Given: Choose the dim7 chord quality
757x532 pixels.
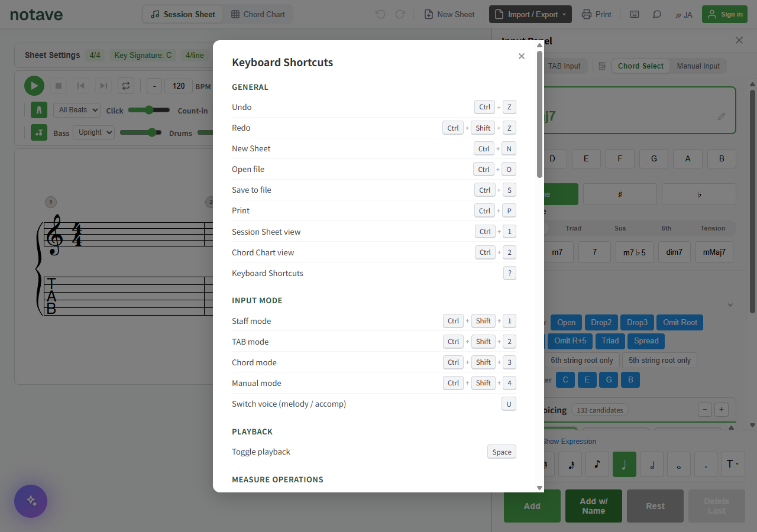Looking at the screenshot, I should point(675,252).
